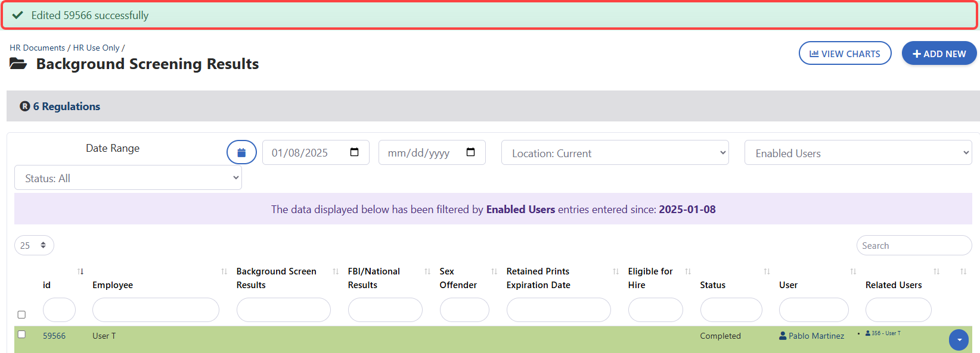
Task: Change the 25 rows per page selector
Action: (x=34, y=245)
